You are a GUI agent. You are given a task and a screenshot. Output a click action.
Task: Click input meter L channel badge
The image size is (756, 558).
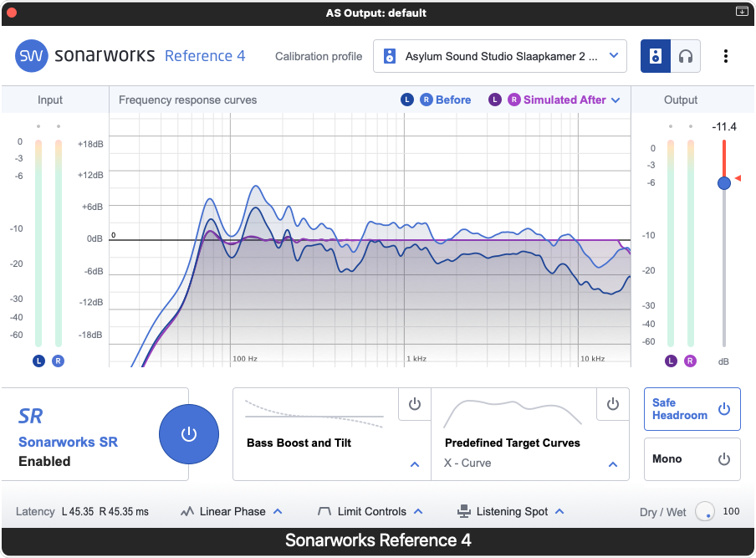tap(38, 361)
